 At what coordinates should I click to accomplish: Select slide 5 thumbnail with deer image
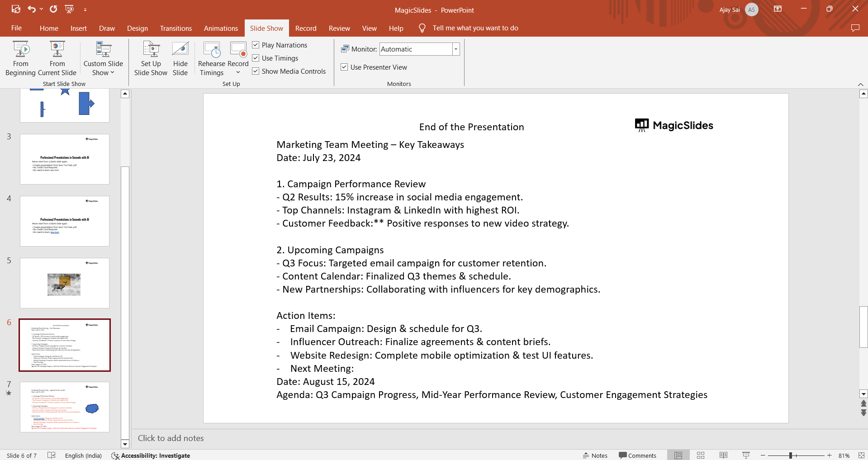pyautogui.click(x=65, y=283)
